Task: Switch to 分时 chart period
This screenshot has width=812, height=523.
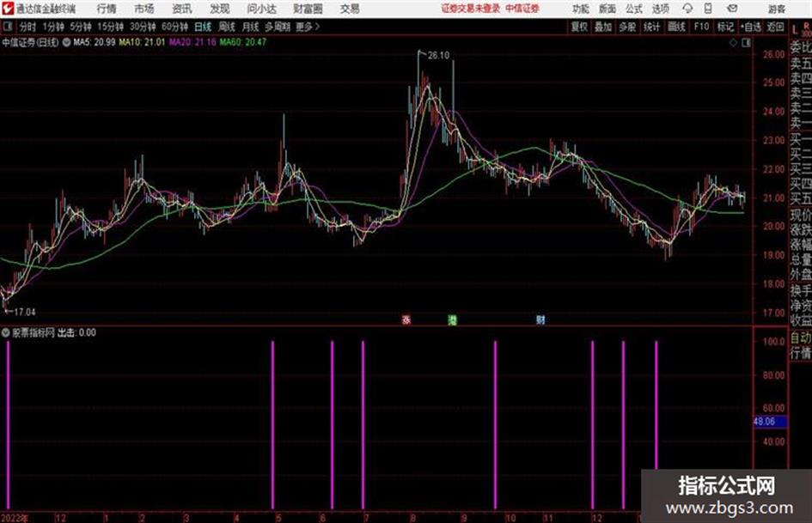Action: coord(28,27)
